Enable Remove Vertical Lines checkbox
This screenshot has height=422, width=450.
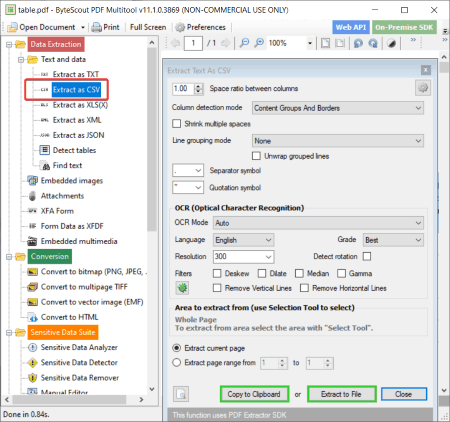click(217, 288)
